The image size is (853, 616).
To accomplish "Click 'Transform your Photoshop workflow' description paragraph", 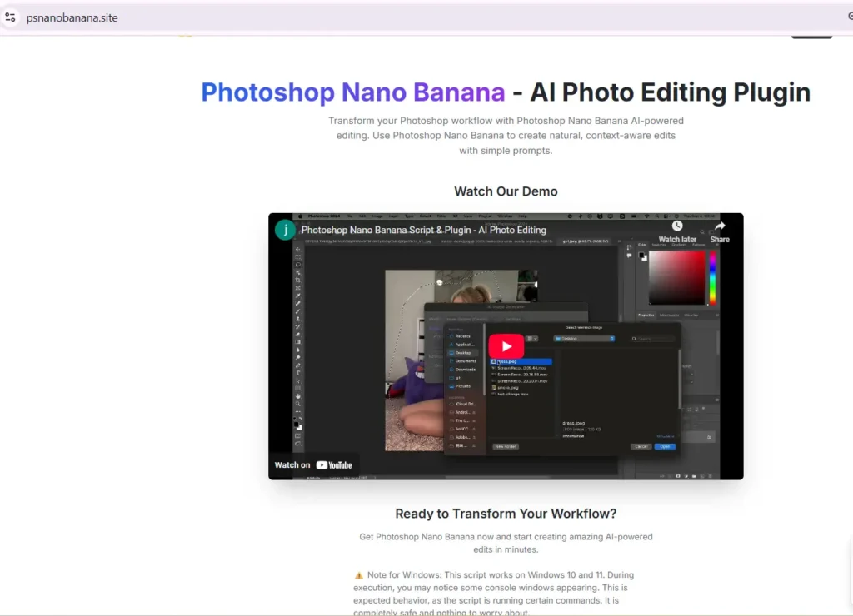I will point(506,136).
